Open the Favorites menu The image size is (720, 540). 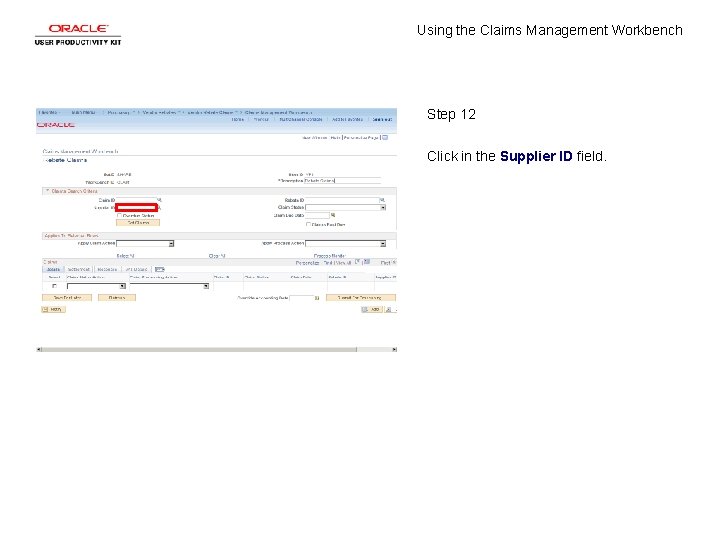(49, 112)
